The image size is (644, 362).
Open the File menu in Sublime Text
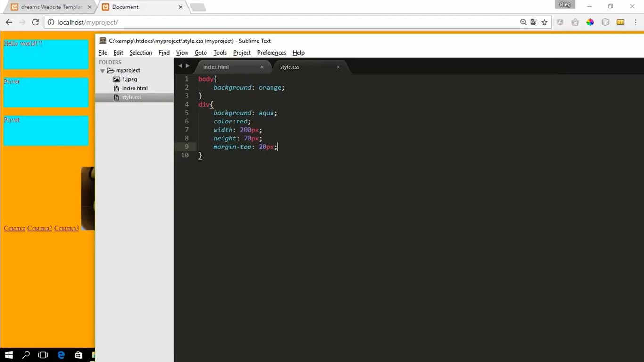pos(103,53)
